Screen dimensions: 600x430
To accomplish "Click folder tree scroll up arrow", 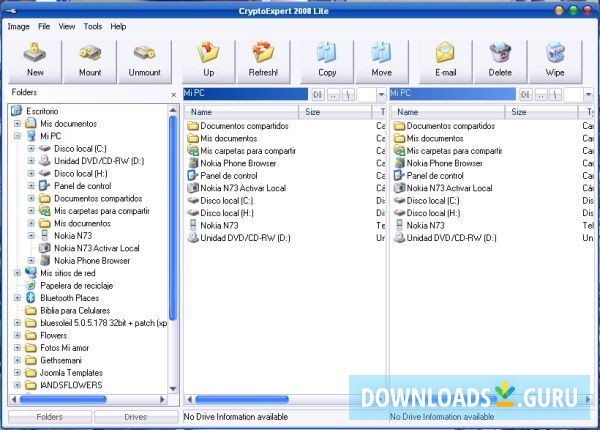I will (173, 110).
